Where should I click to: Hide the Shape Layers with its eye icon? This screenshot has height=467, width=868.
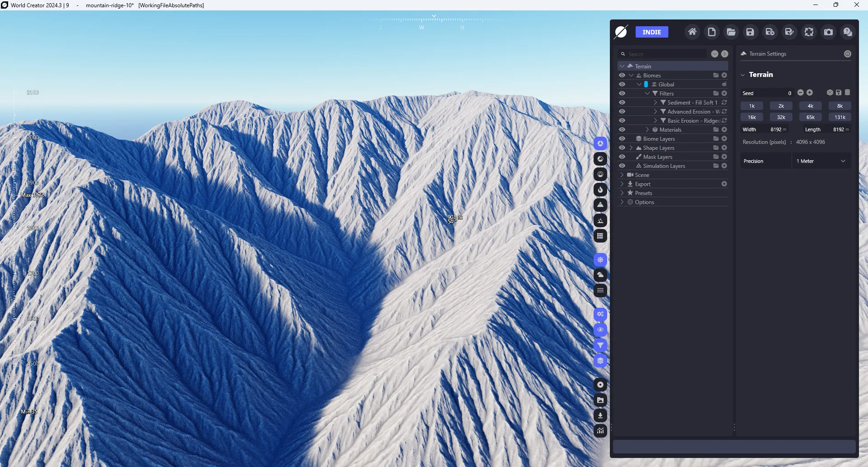point(623,148)
